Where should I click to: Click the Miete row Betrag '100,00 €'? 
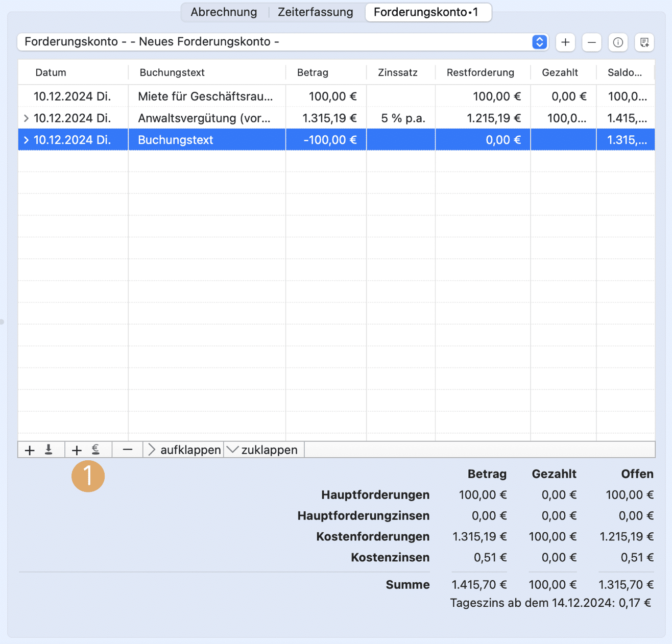pos(333,96)
